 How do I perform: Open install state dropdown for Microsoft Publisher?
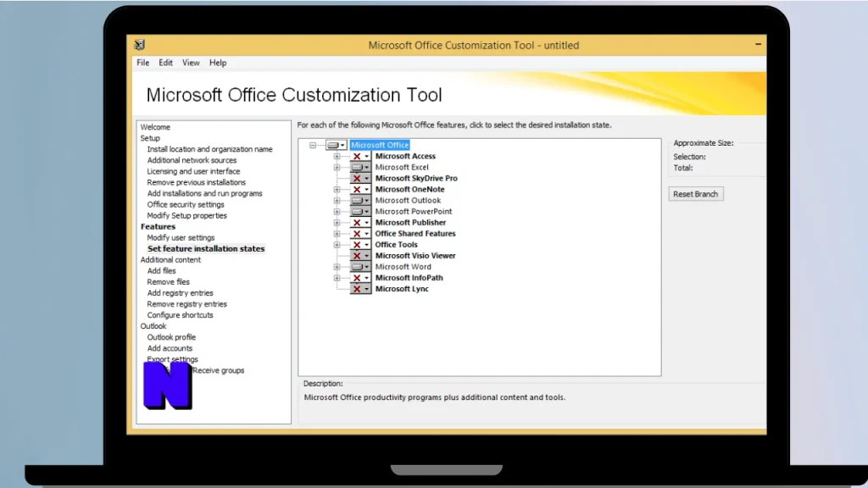360,223
